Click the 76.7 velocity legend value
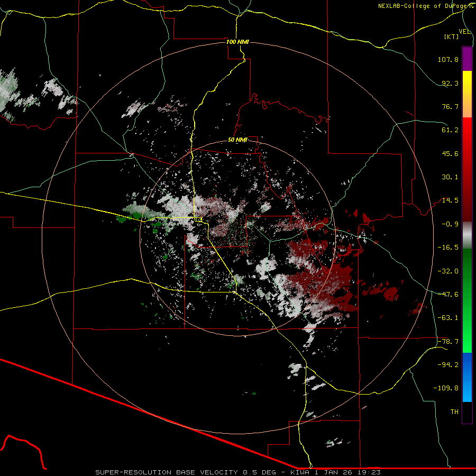Viewport: 476px width, 476px height. point(450,106)
